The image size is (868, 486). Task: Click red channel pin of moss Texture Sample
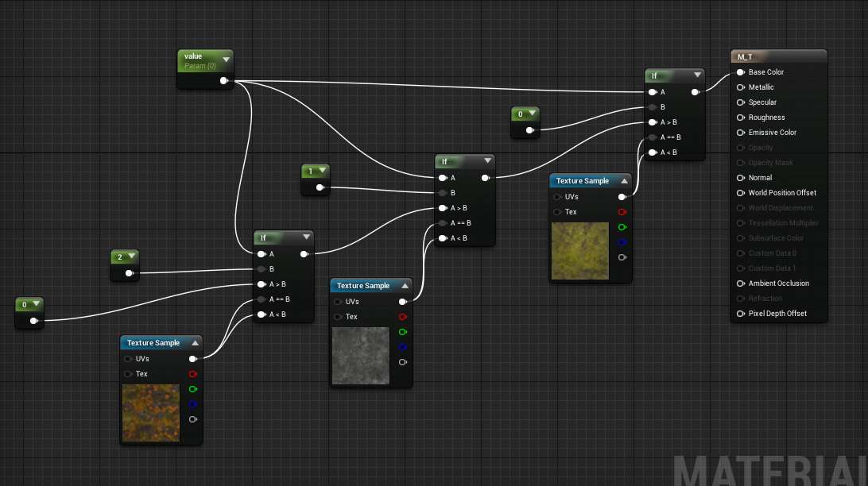(622, 212)
